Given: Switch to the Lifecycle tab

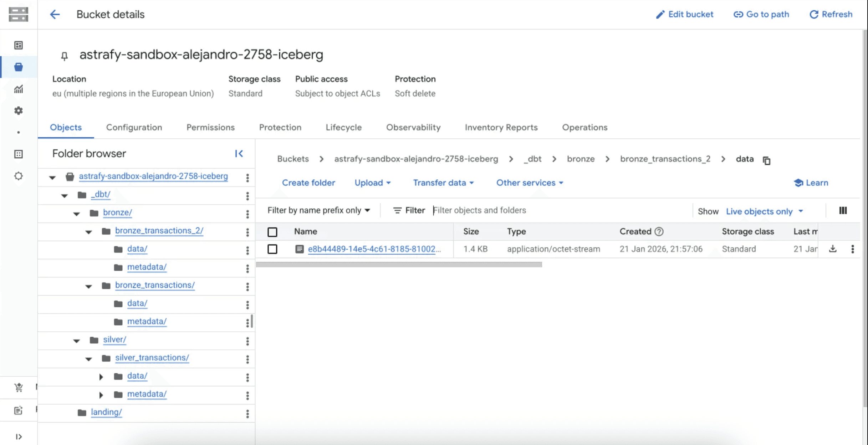Looking at the screenshot, I should tap(343, 127).
